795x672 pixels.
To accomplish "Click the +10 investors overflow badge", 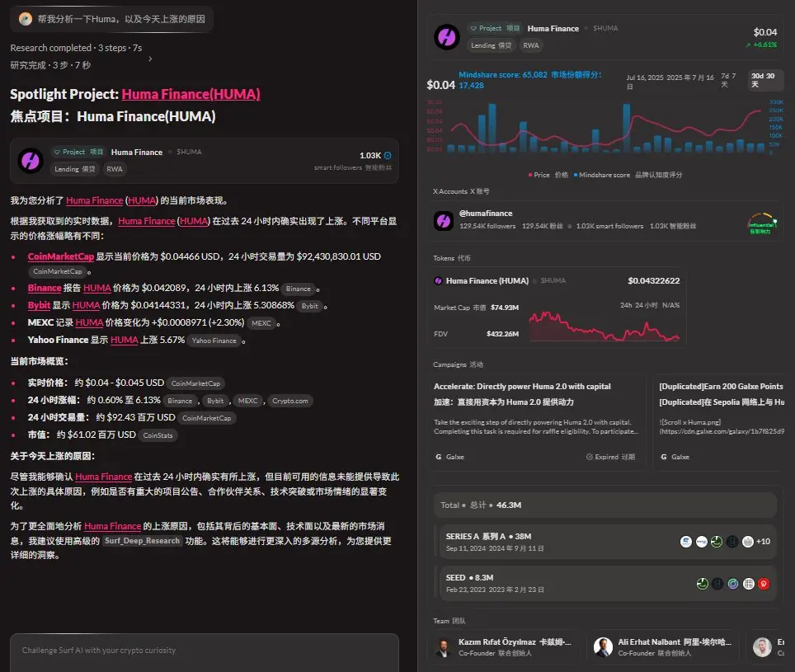I will tap(763, 542).
